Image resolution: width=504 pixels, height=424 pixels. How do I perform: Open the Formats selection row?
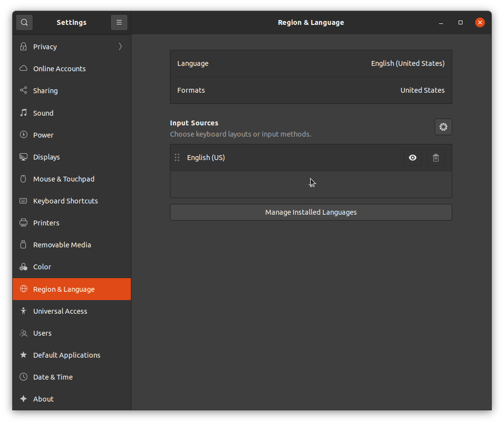click(311, 90)
